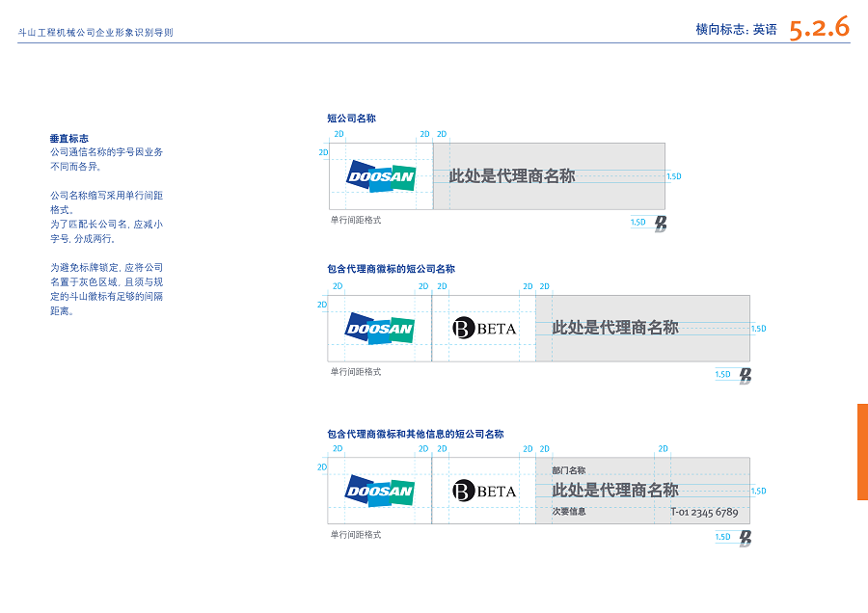Click the BETA logo in 包含代理商徽标的短公司名称 diagram
This screenshot has height=613, width=868.
484,328
